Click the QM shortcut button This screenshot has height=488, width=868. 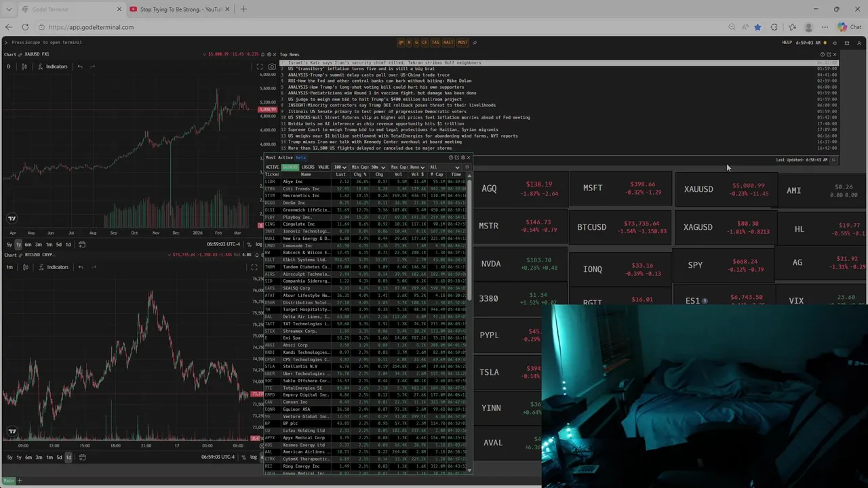coord(401,43)
